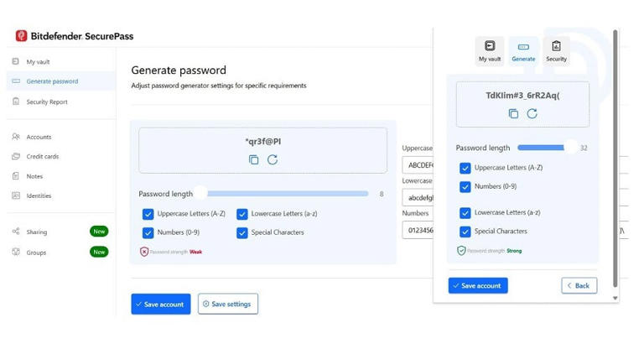Click the My vault sidebar icon
644x349 pixels.
pos(16,61)
